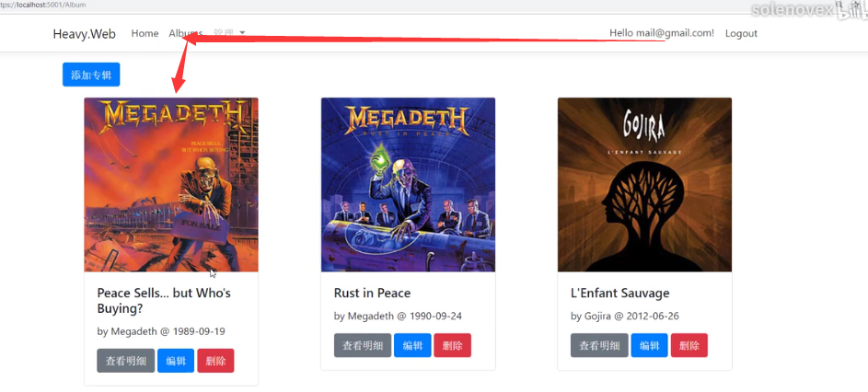Select the Rust in Peace album cover
868x392 pixels.
click(408, 185)
